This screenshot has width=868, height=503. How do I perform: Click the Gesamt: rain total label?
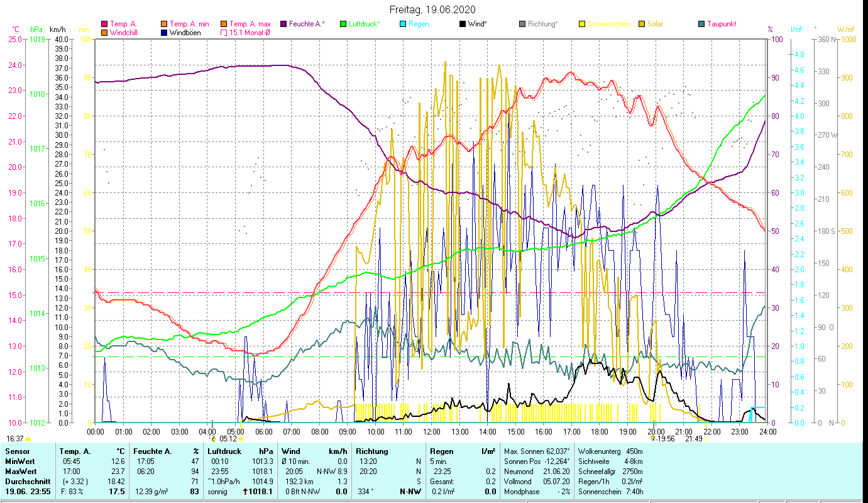[442, 482]
